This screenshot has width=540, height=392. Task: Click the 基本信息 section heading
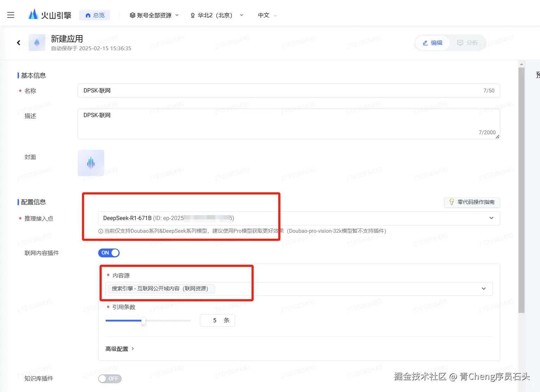coord(33,76)
